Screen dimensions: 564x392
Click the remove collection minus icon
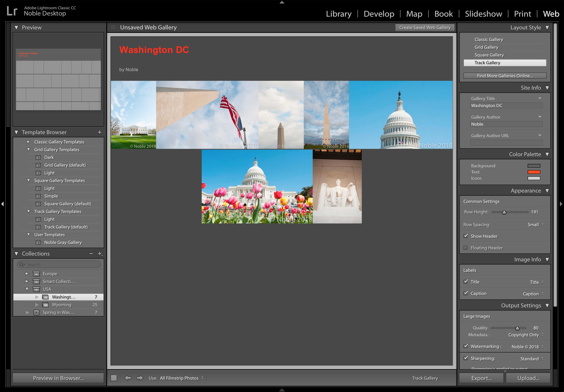click(91, 254)
